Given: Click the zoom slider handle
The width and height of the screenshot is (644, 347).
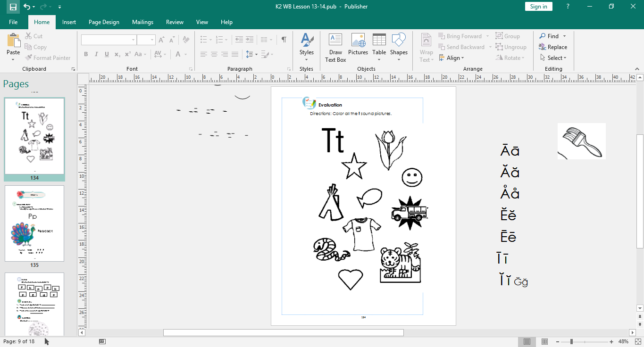Looking at the screenshot, I should [571, 342].
